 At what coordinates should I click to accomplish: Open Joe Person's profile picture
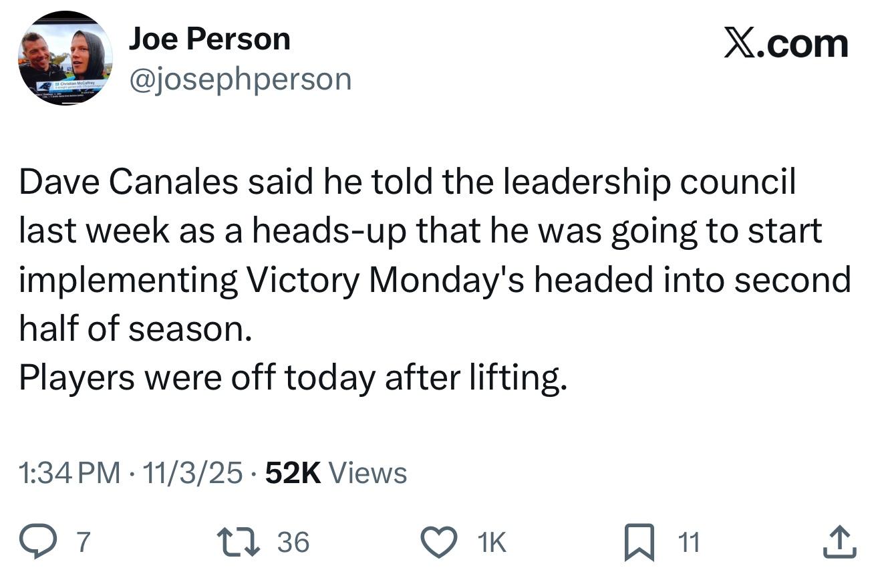point(65,59)
